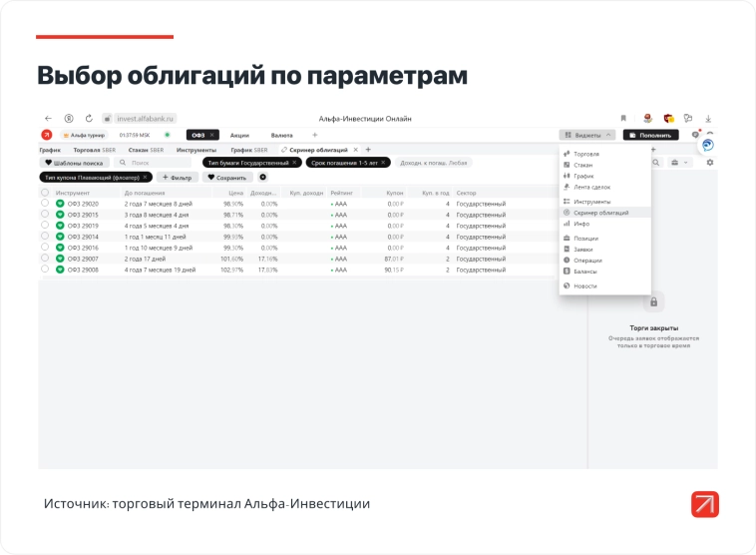The width and height of the screenshot is (756, 555).
Task: Select the ОФЗ 29020 row circle
Action: click(45, 204)
